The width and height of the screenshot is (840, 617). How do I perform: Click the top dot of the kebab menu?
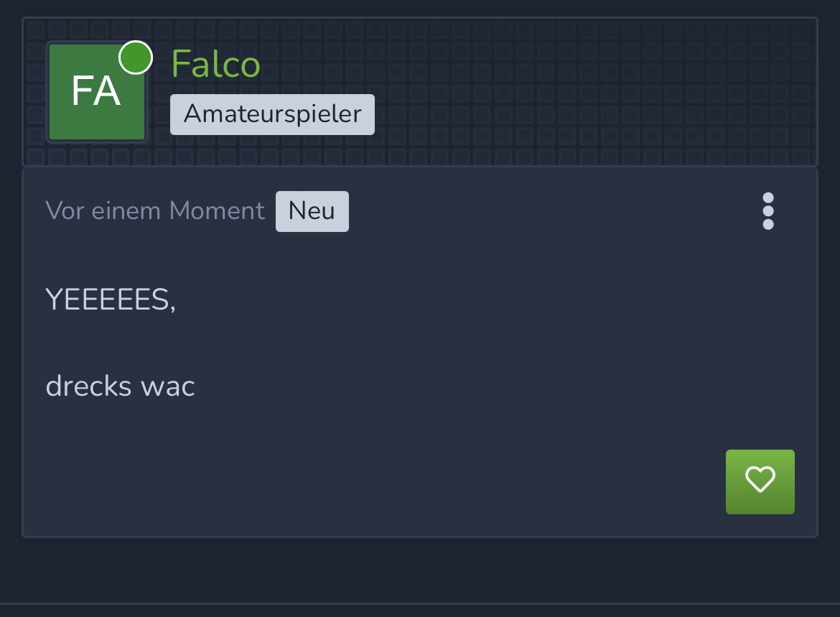[x=767, y=198]
